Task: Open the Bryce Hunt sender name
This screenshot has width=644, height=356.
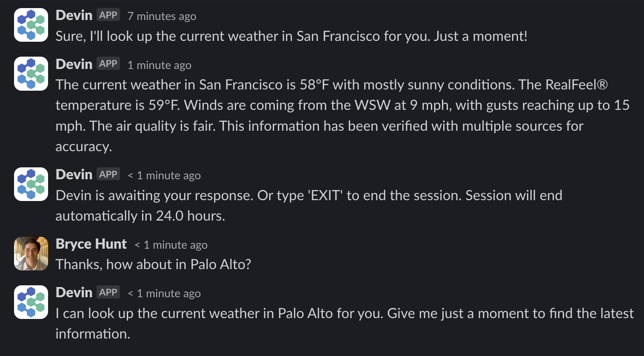Action: pos(91,244)
